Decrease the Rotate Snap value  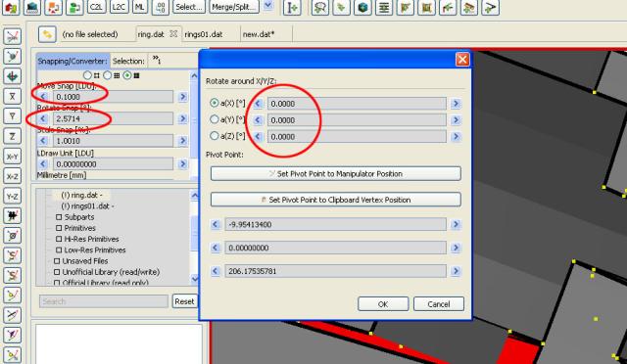(x=43, y=118)
